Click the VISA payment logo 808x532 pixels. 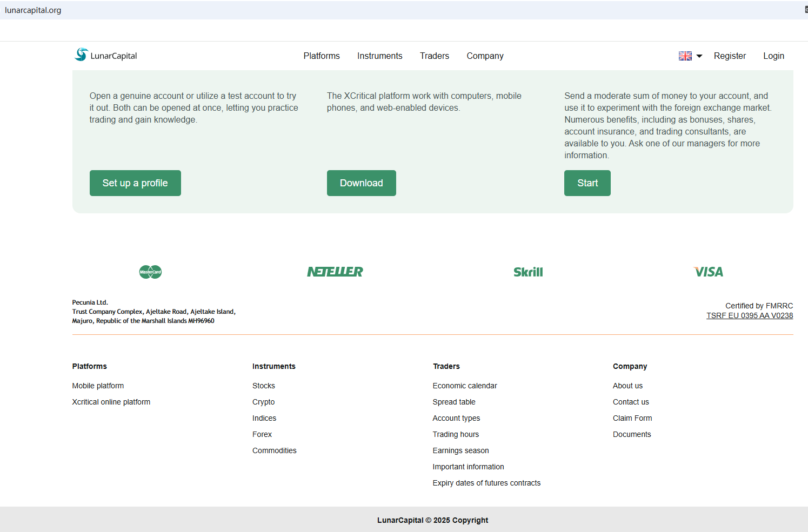pos(709,272)
